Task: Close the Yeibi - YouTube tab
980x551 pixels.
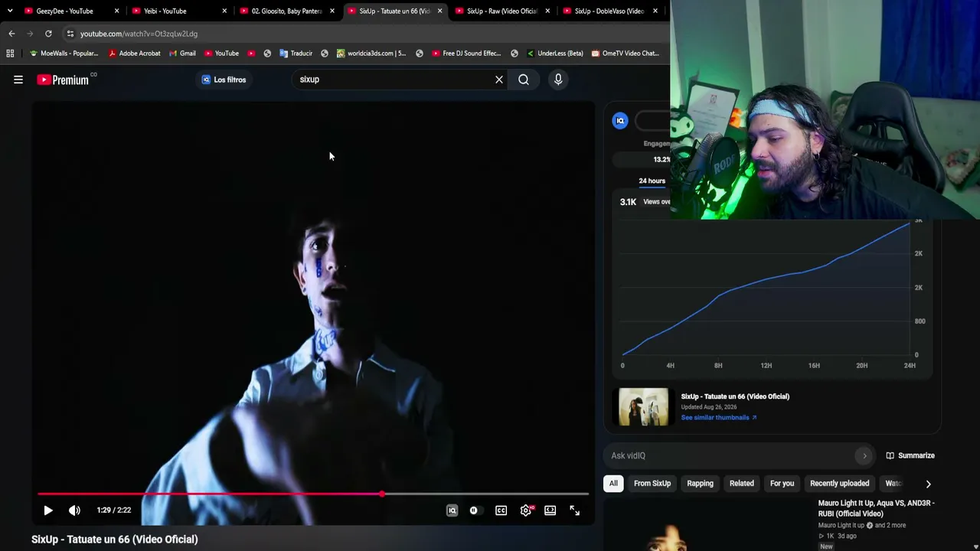Action: click(x=224, y=11)
